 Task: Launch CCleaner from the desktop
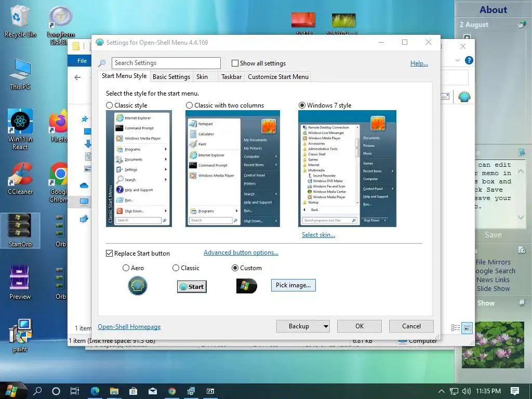pyautogui.click(x=20, y=179)
